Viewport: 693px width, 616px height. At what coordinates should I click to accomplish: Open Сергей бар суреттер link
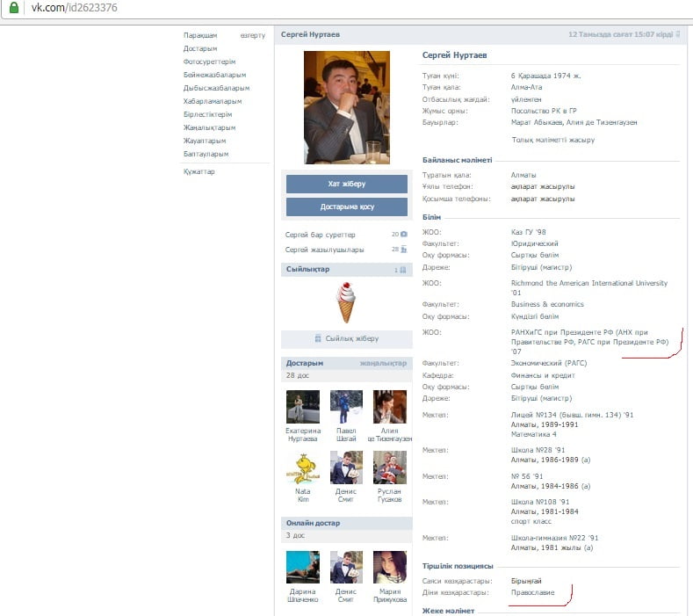320,235
